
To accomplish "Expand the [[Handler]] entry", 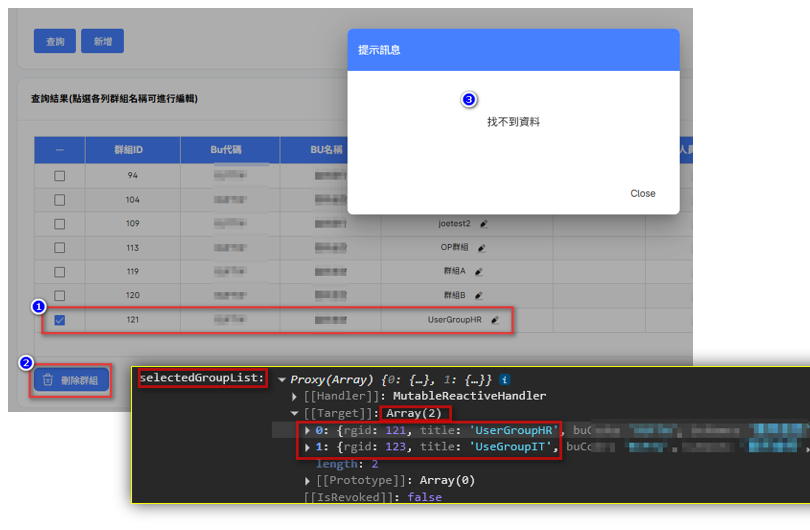I will 294,397.
